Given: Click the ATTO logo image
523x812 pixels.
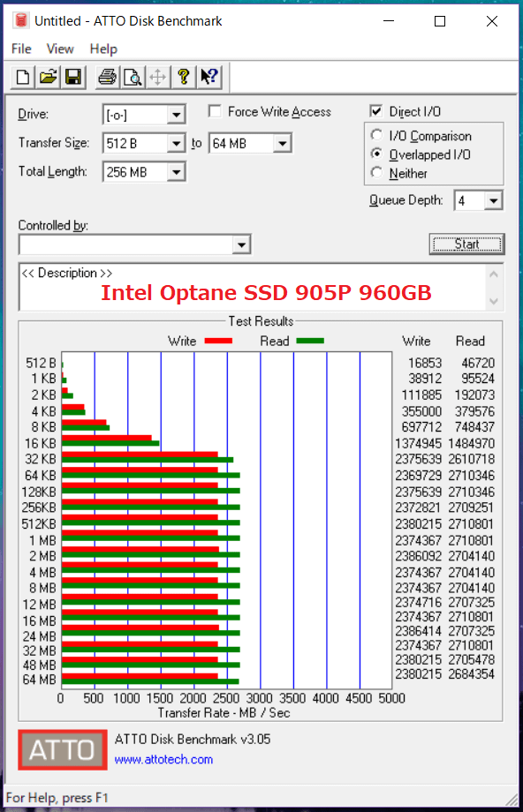Looking at the screenshot, I should point(63,749).
